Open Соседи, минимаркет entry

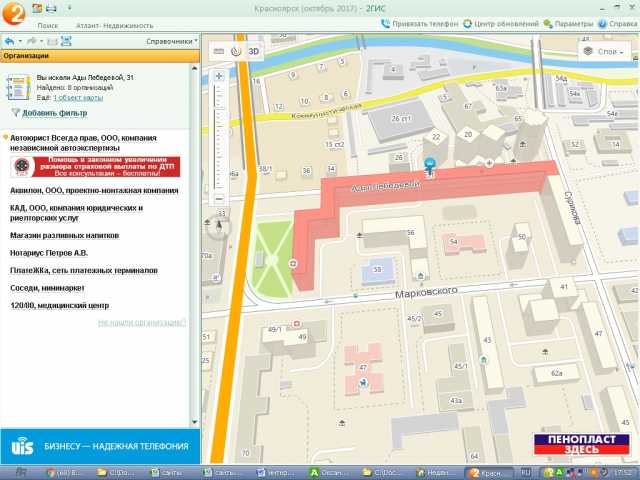47,288
